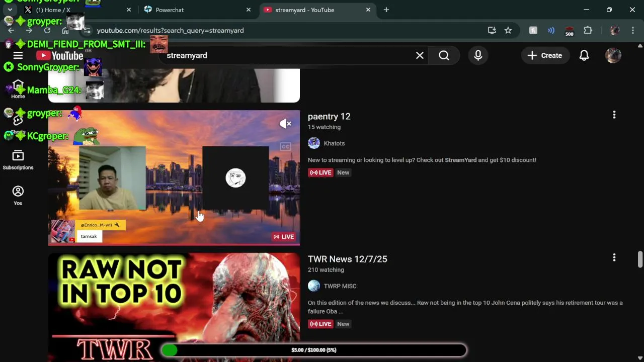Viewport: 644px width, 362px height.
Task: Open the RAW NOT IN TOP 10 thumbnail
Action: pyautogui.click(x=174, y=307)
